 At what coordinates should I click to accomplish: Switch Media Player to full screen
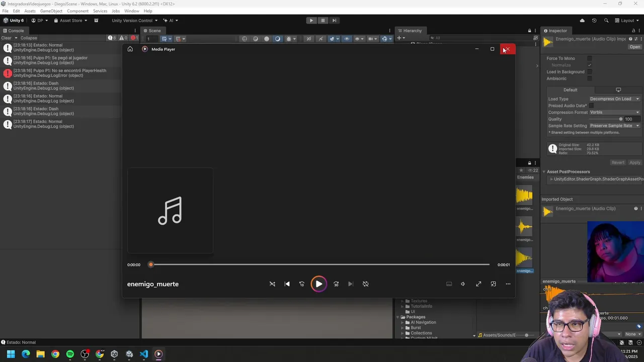pyautogui.click(x=478, y=284)
